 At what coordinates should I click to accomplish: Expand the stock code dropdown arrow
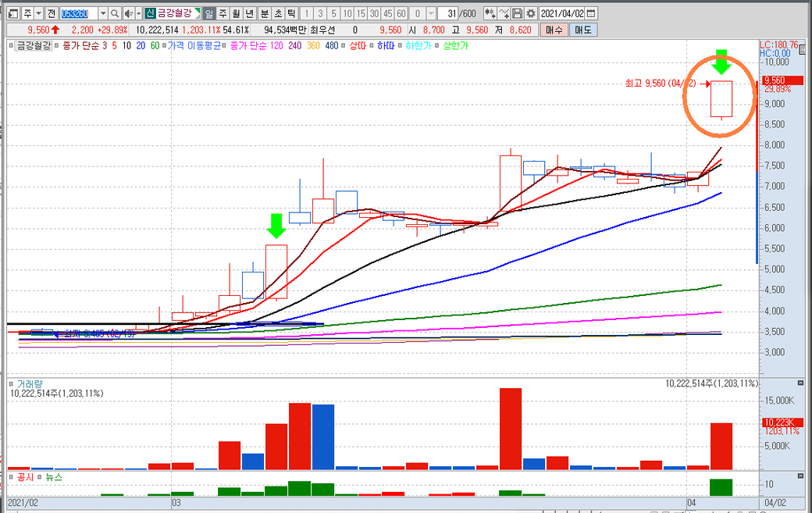[x=103, y=14]
